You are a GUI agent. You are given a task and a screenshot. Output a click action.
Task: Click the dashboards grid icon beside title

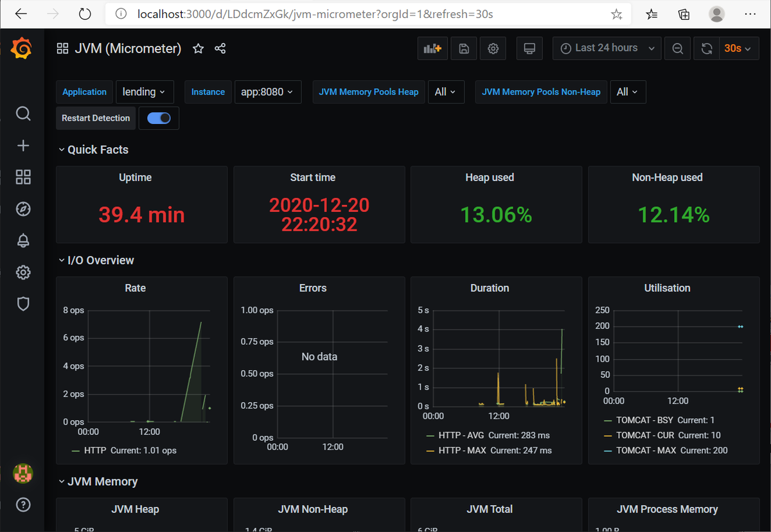click(x=62, y=49)
